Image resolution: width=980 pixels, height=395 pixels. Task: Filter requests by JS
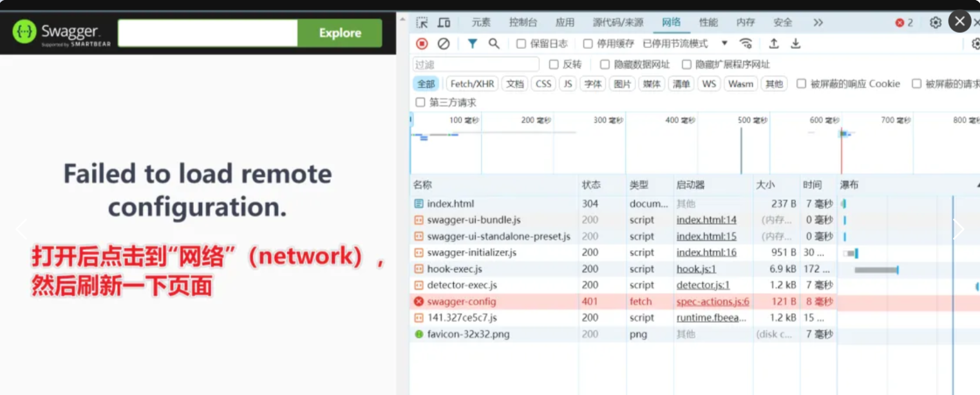(x=567, y=84)
